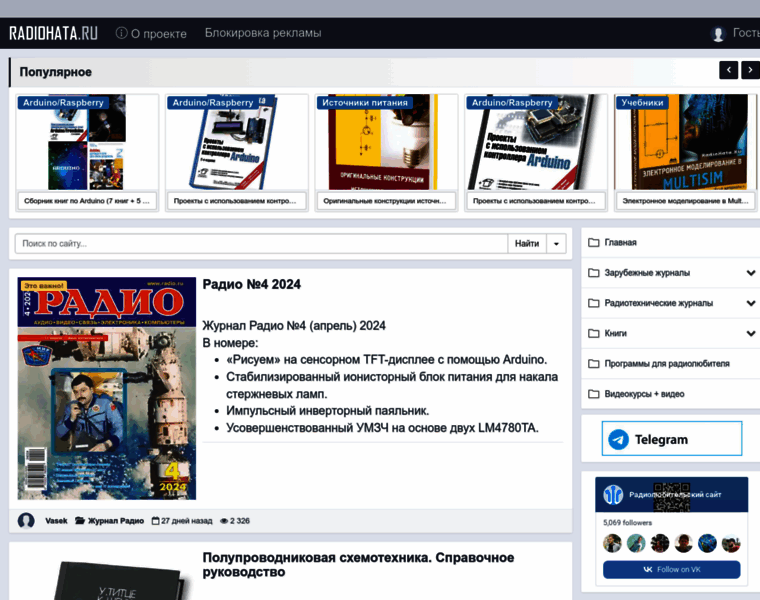This screenshot has height=600, width=760.
Task: Click the folder icon next to Главная
Action: [593, 242]
